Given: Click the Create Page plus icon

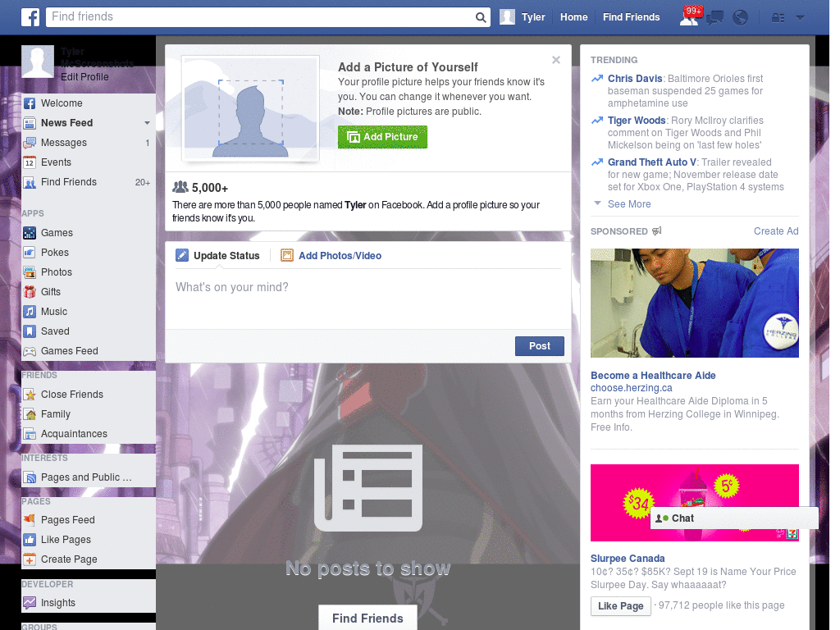Looking at the screenshot, I should click(30, 559).
